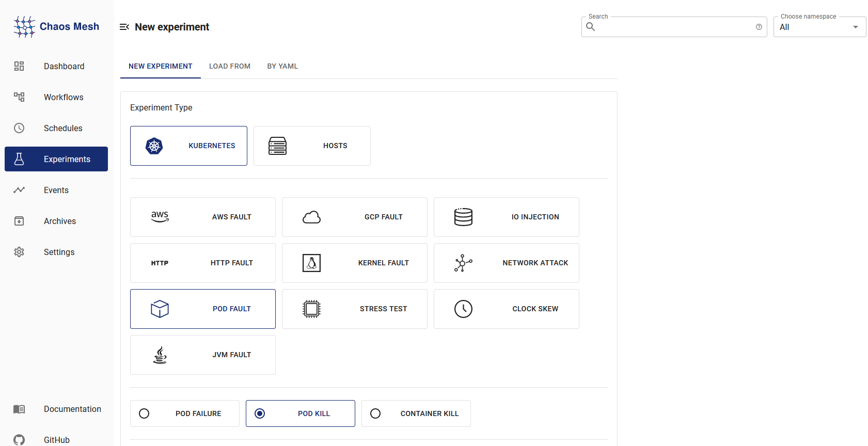Click the IO Injection database icon
Screen dimensions: 868x446
tap(463, 217)
